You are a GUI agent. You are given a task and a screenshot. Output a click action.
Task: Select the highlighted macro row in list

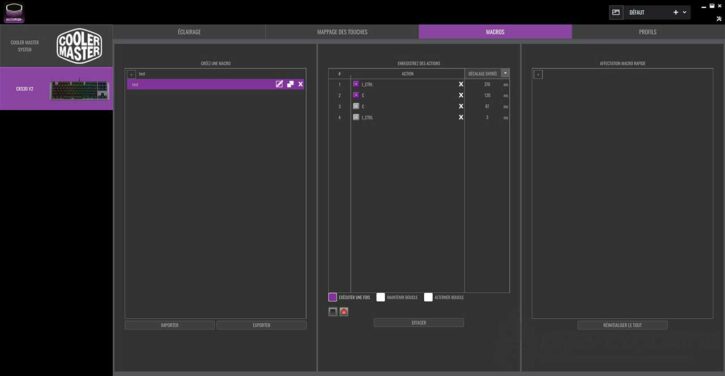(x=215, y=84)
